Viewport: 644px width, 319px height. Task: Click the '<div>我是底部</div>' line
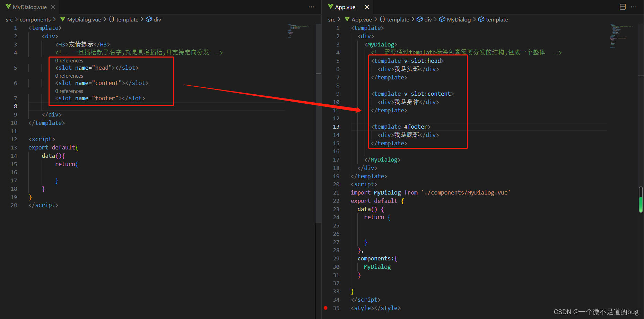click(408, 135)
